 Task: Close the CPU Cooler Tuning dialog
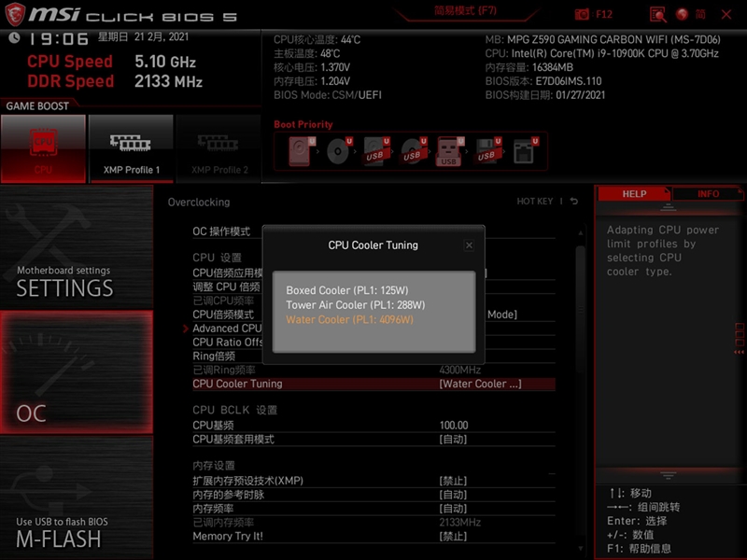[469, 245]
